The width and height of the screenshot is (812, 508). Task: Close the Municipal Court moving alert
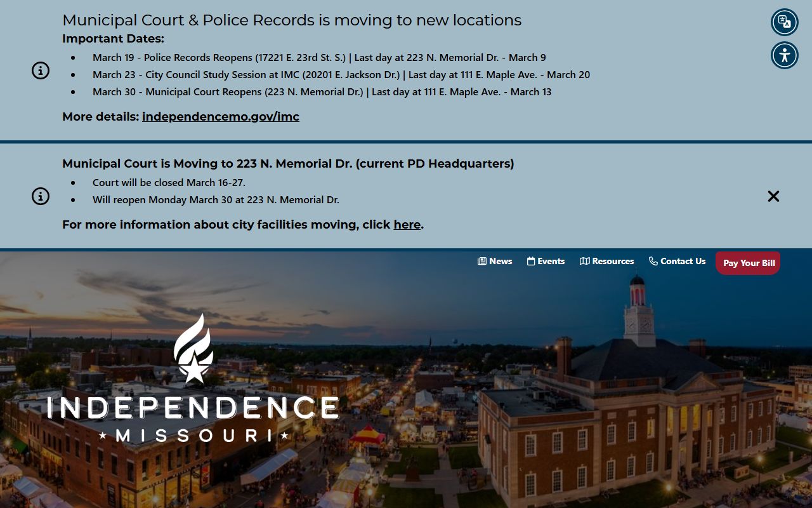tap(773, 196)
